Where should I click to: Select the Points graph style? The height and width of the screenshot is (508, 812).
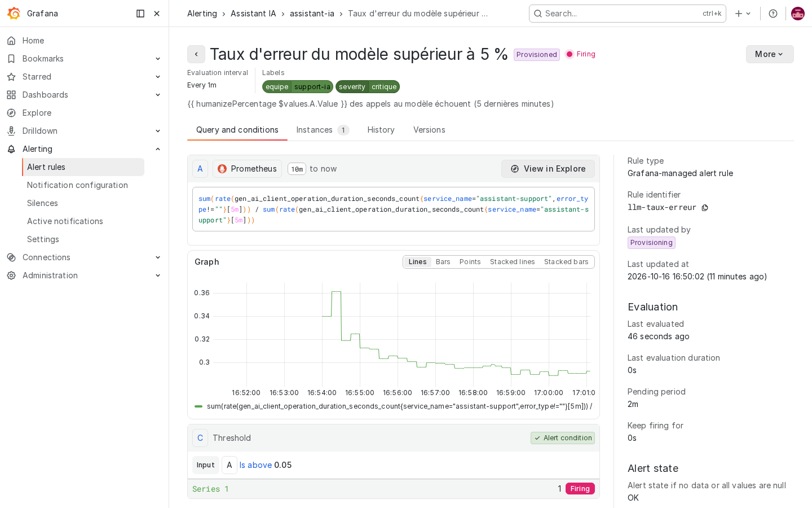tap(470, 262)
